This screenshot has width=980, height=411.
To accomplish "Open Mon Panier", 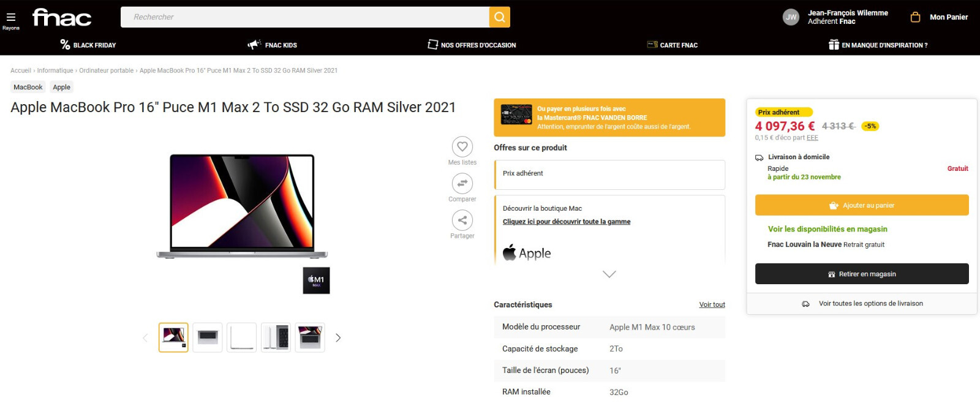I will tap(949, 17).
